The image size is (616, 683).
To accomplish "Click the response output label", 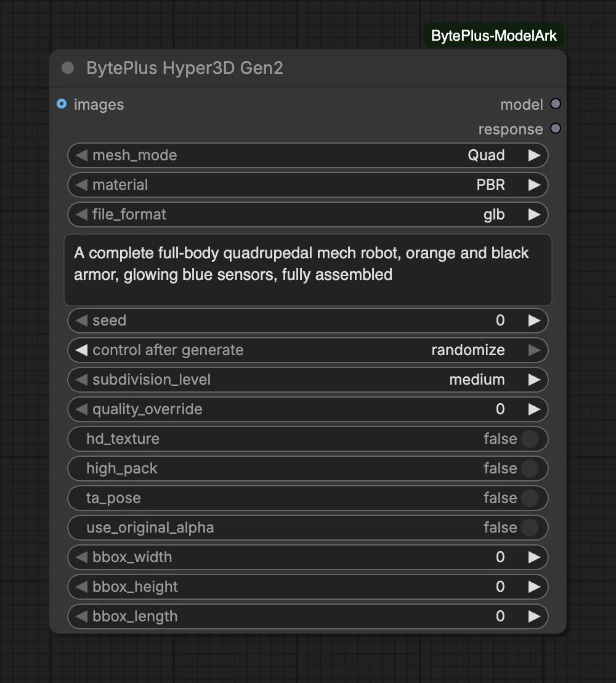I will point(511,129).
